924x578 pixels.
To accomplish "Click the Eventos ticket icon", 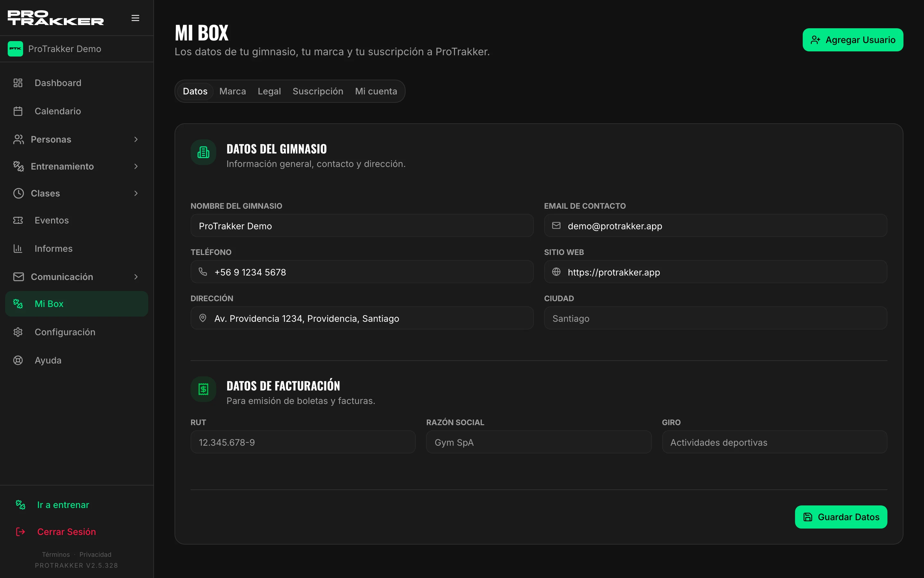I will click(18, 220).
